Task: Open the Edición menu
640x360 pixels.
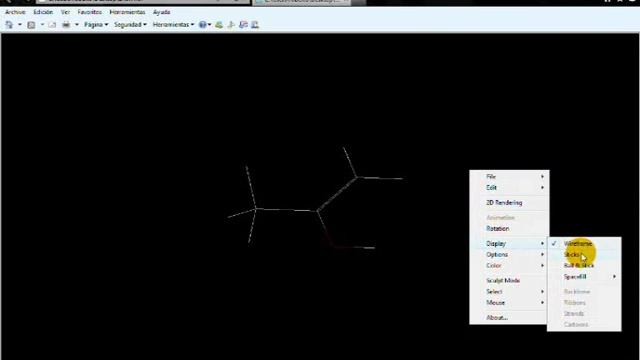Action: [43, 12]
